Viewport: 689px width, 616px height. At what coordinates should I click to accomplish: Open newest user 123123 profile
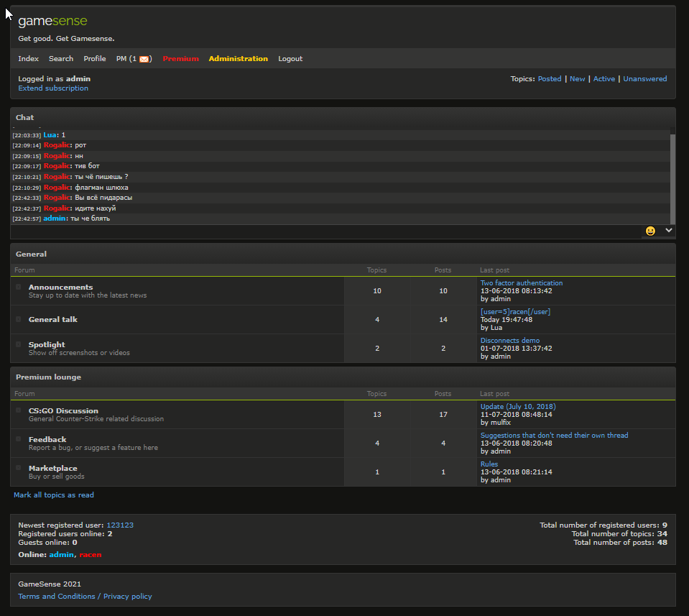point(120,525)
